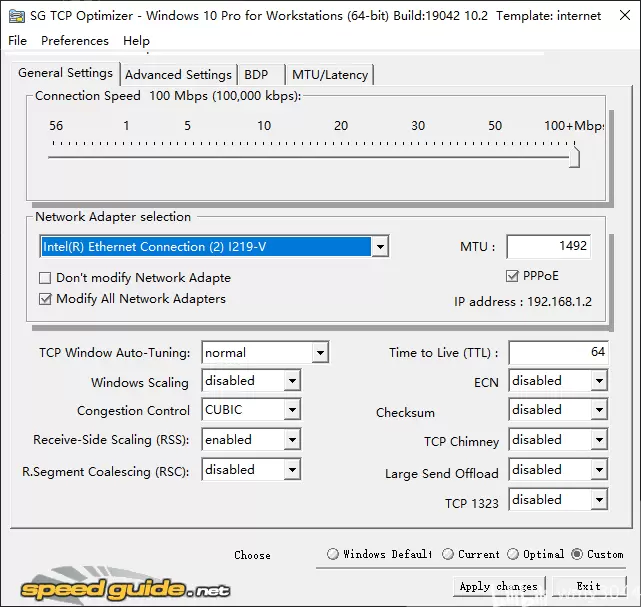
Task: Click the MTU value field
Action: point(549,246)
